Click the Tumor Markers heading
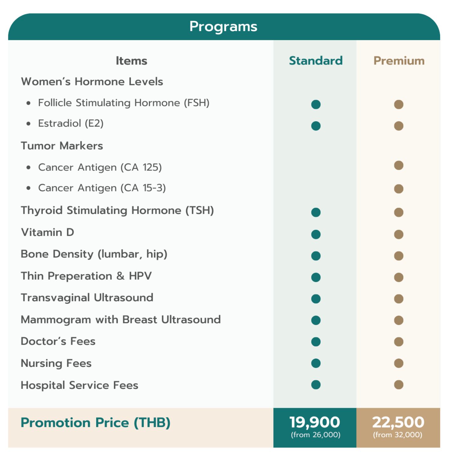The height and width of the screenshot is (476, 449). [x=62, y=146]
